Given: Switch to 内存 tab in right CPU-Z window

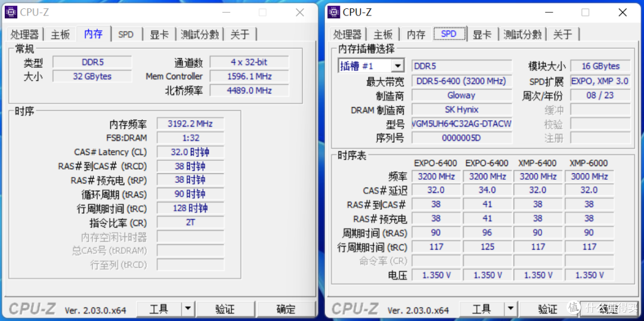Looking at the screenshot, I should click(x=416, y=35).
